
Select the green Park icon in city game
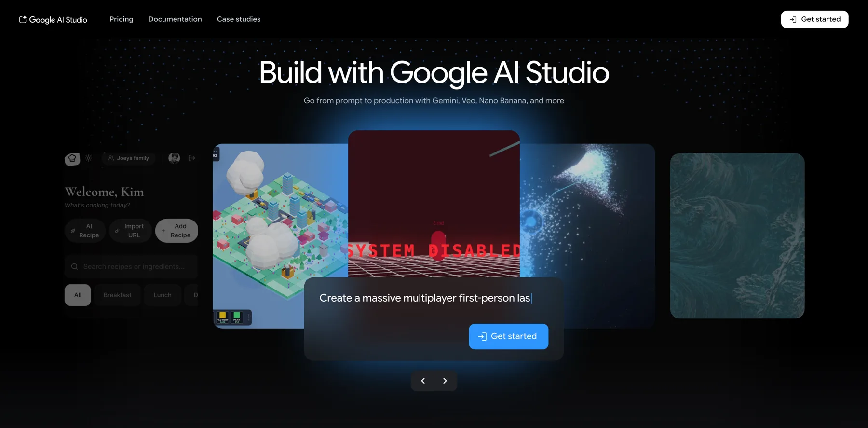point(237,317)
